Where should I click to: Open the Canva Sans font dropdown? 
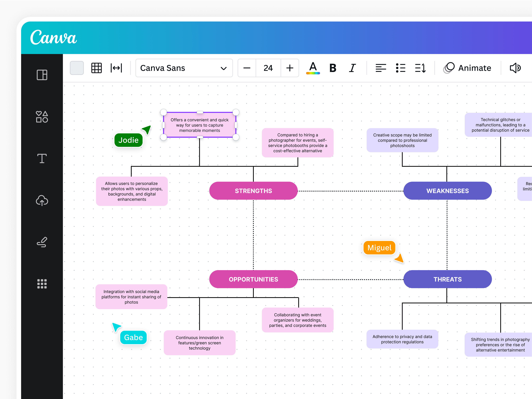tap(184, 68)
